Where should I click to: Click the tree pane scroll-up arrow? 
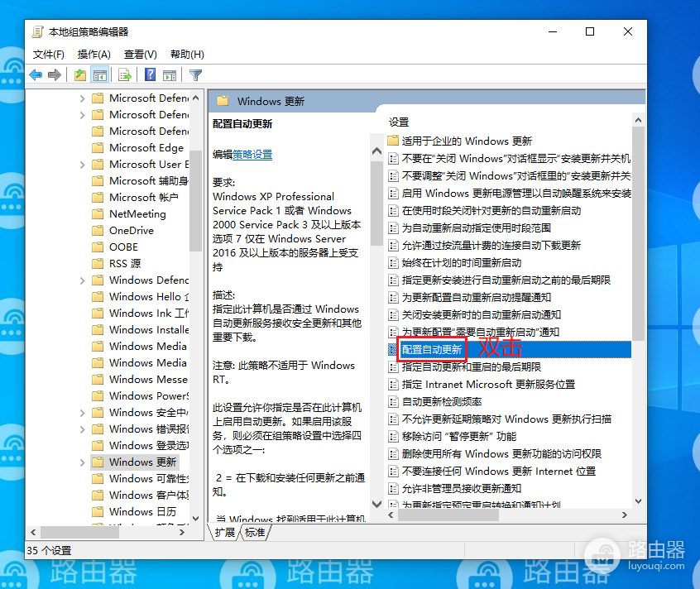point(195,98)
